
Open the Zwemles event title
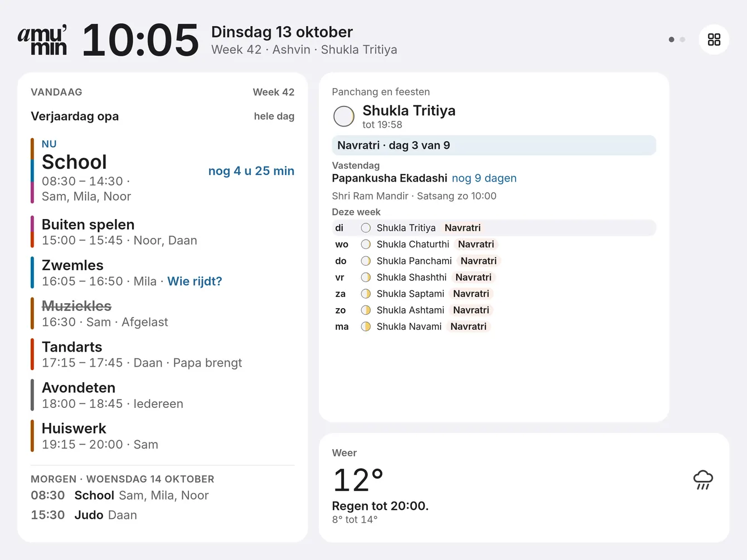(72, 265)
